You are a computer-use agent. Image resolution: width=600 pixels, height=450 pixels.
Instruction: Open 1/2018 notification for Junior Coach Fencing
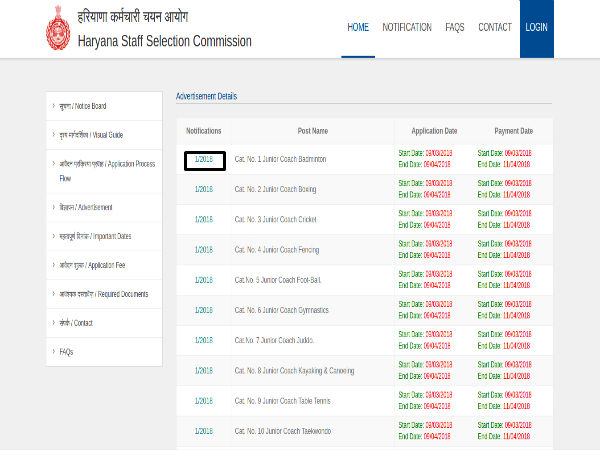(x=204, y=249)
